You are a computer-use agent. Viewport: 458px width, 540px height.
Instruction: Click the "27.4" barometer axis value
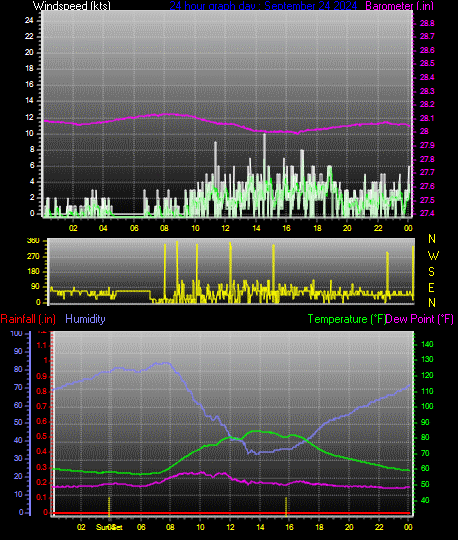(427, 214)
